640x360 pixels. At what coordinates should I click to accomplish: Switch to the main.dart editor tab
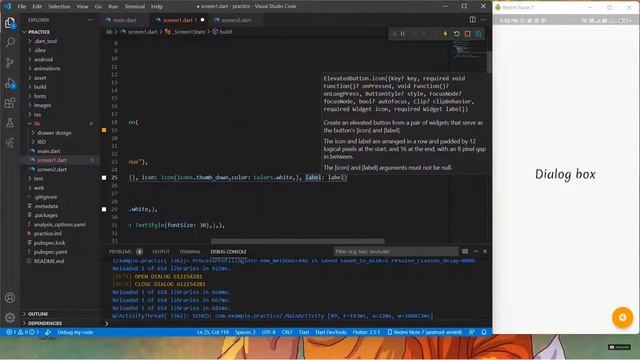click(124, 20)
